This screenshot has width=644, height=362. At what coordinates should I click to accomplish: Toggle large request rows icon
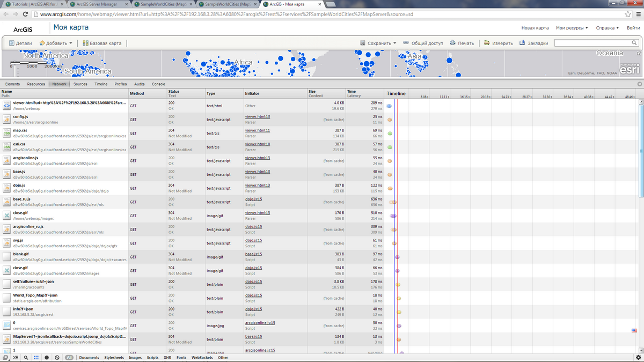[36, 357]
